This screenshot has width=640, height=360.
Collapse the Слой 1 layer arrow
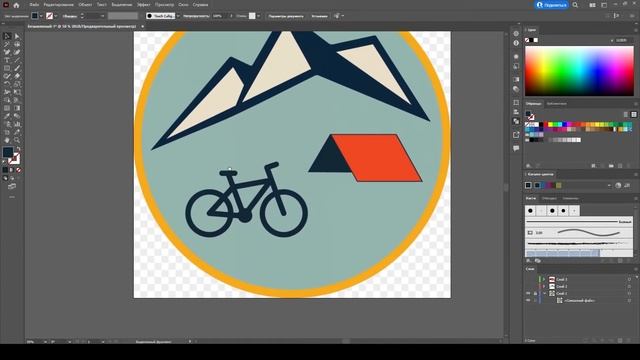[544, 293]
